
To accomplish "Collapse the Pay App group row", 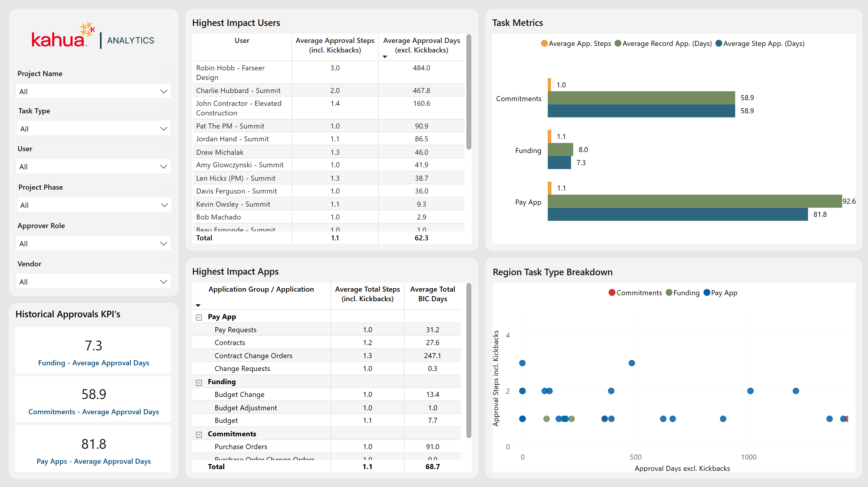I will (199, 317).
